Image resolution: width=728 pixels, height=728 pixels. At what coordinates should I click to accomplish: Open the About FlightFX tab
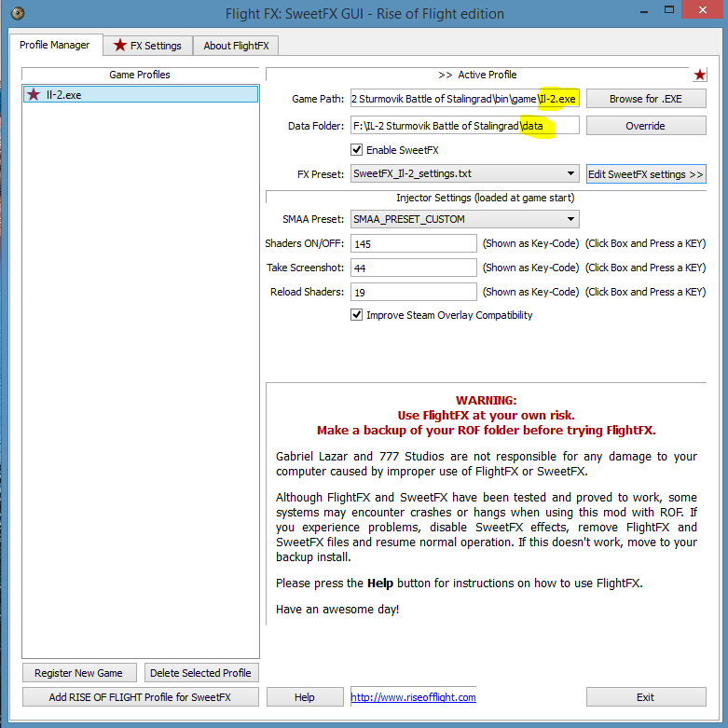[236, 46]
